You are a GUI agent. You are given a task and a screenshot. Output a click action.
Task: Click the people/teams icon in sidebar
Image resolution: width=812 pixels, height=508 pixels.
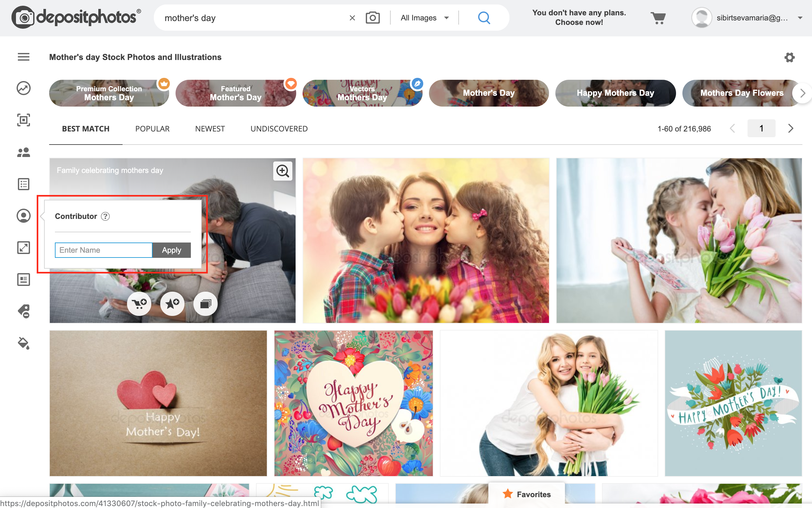23,152
